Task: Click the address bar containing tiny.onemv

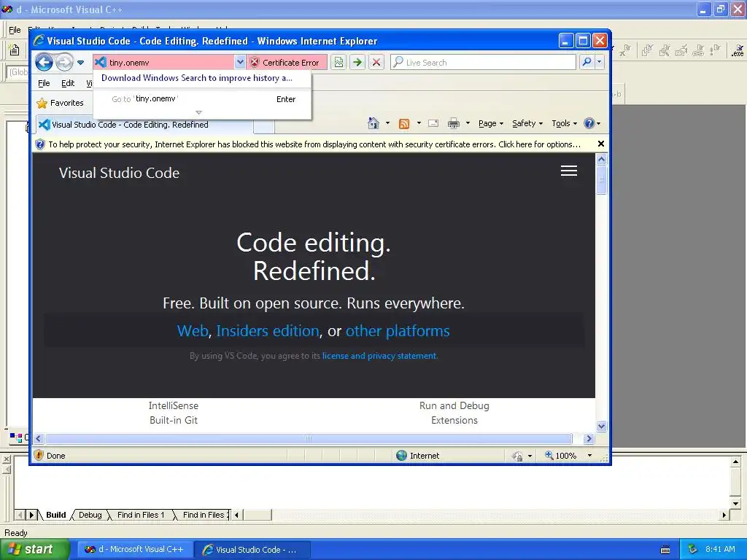Action: pyautogui.click(x=164, y=63)
